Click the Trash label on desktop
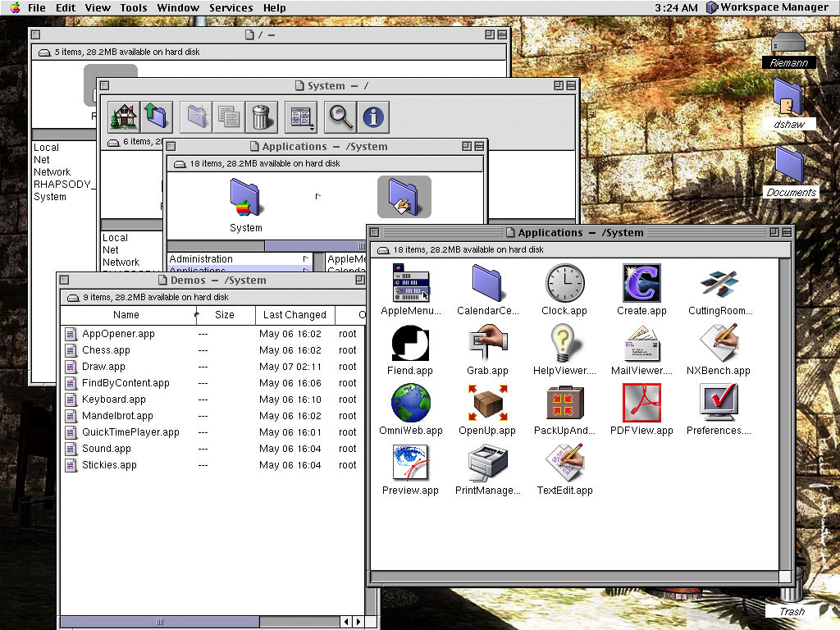 pos(792,611)
